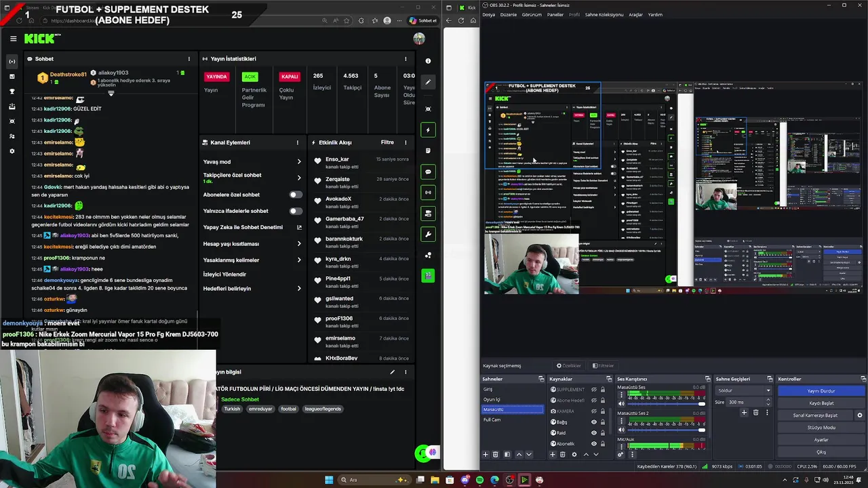Open File Explorer from the taskbar
The image size is (868, 488).
tap(435, 480)
